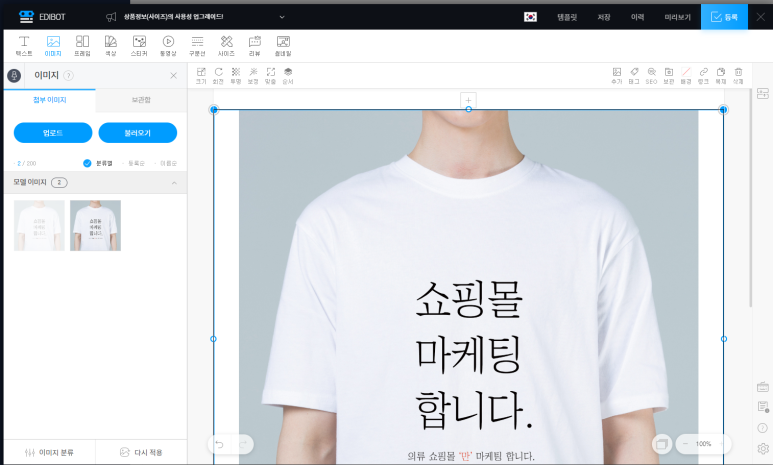773x465 pixels.
Task: Click the 추가 (add image) icon
Action: (617, 76)
